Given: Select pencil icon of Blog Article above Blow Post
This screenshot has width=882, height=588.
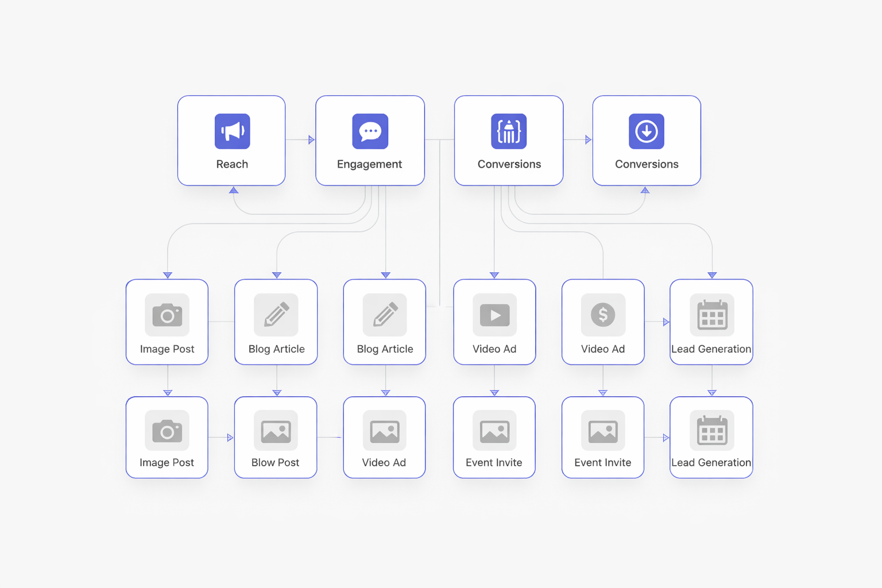Looking at the screenshot, I should click(276, 315).
